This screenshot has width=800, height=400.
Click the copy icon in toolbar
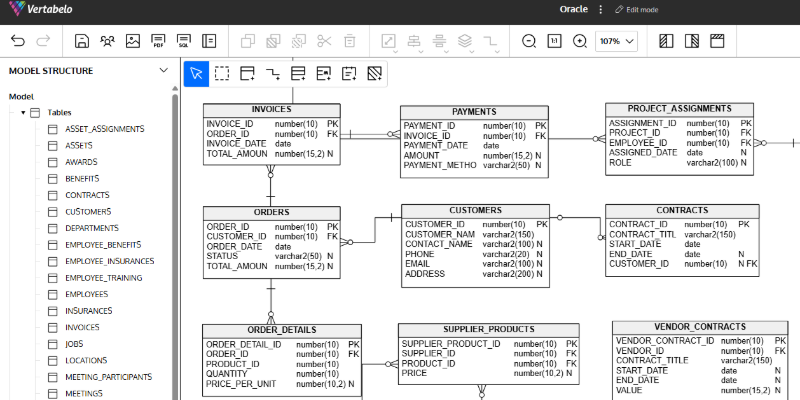(x=248, y=41)
